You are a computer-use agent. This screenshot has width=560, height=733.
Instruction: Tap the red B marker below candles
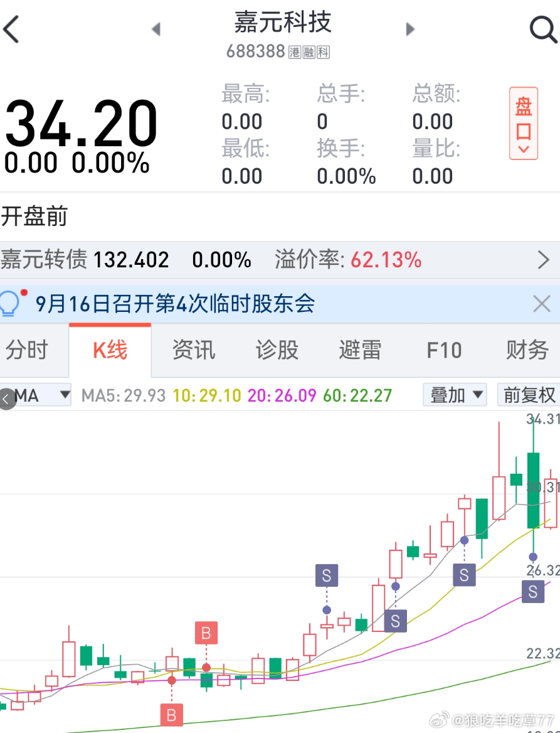(x=171, y=715)
